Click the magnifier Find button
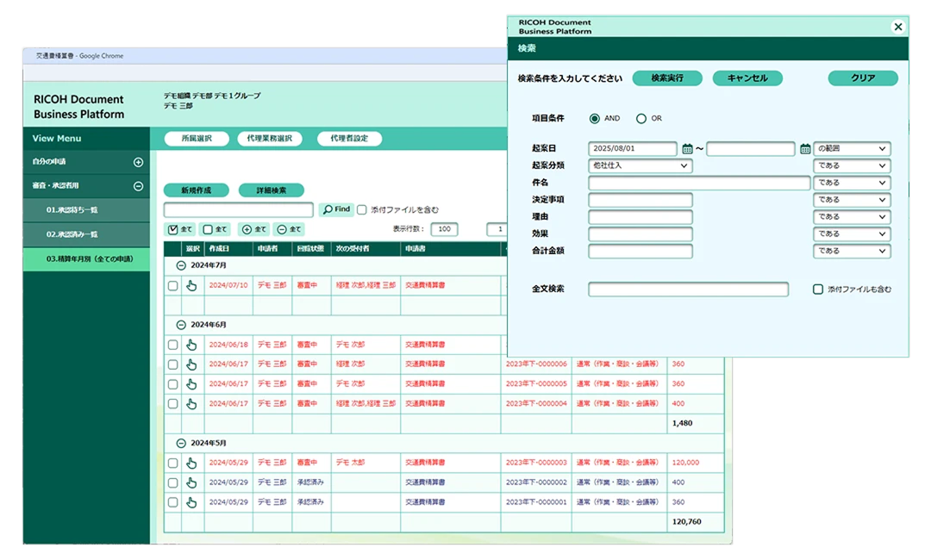The image size is (931, 560). pos(336,209)
